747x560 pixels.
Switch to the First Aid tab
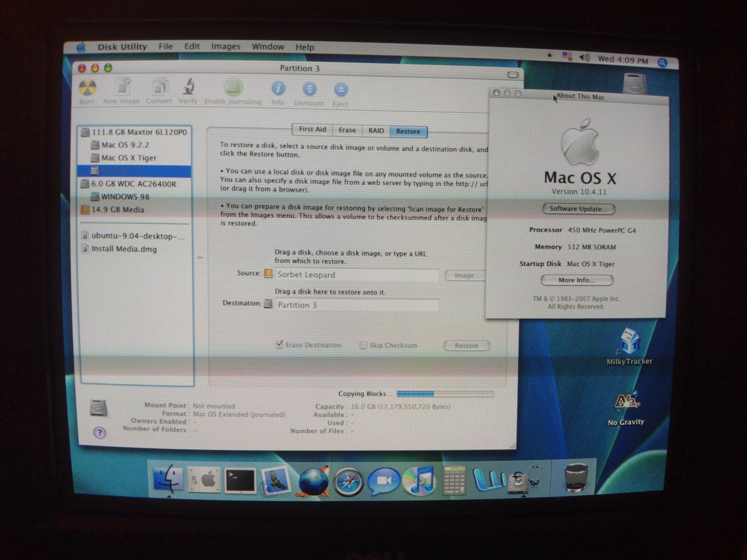click(312, 130)
